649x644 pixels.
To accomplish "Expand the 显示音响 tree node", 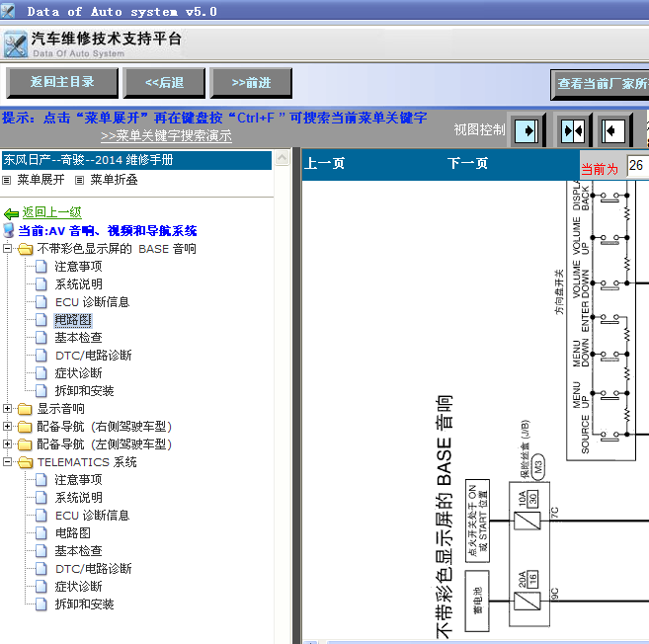I will click(7, 409).
